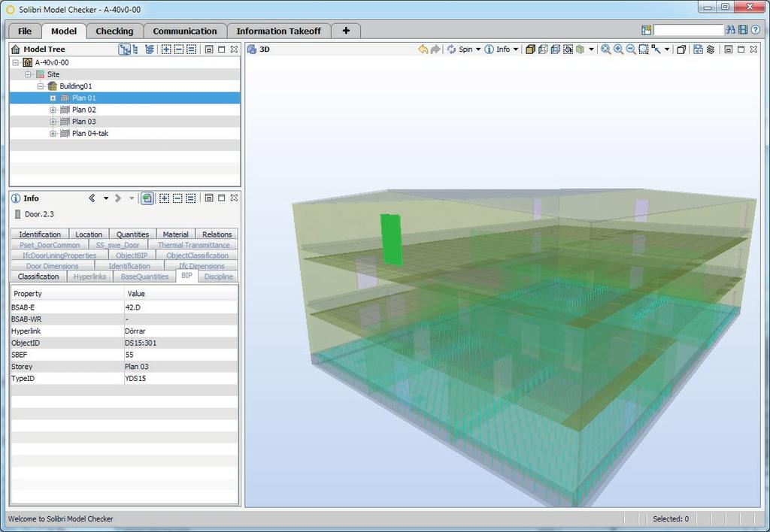Toggle the Info panel follow-selection icon
This screenshot has height=532, width=770.
pos(147,198)
